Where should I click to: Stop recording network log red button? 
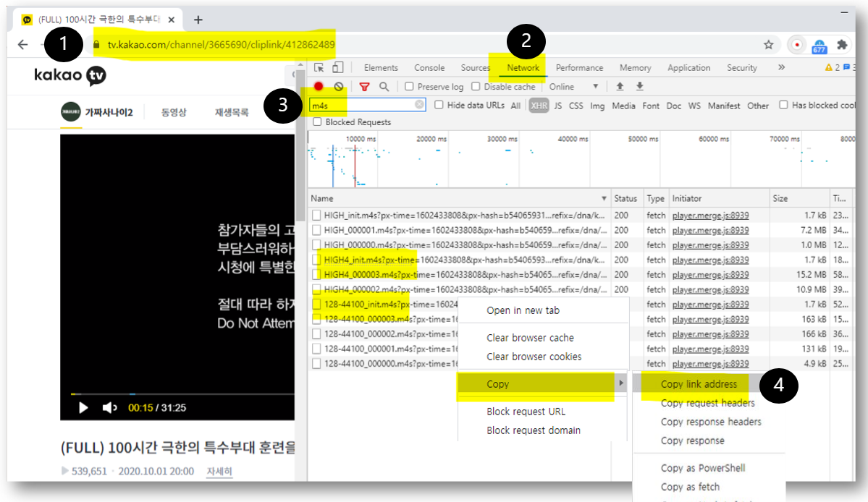(x=319, y=86)
